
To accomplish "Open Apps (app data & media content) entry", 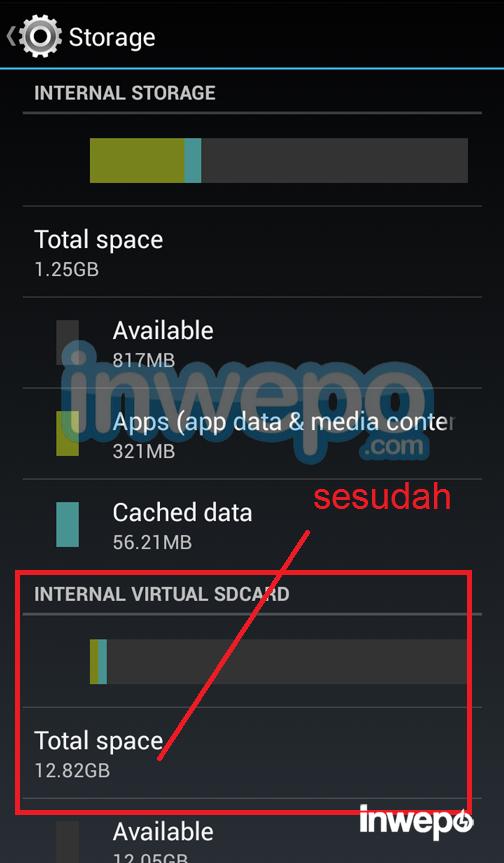I will [x=252, y=434].
